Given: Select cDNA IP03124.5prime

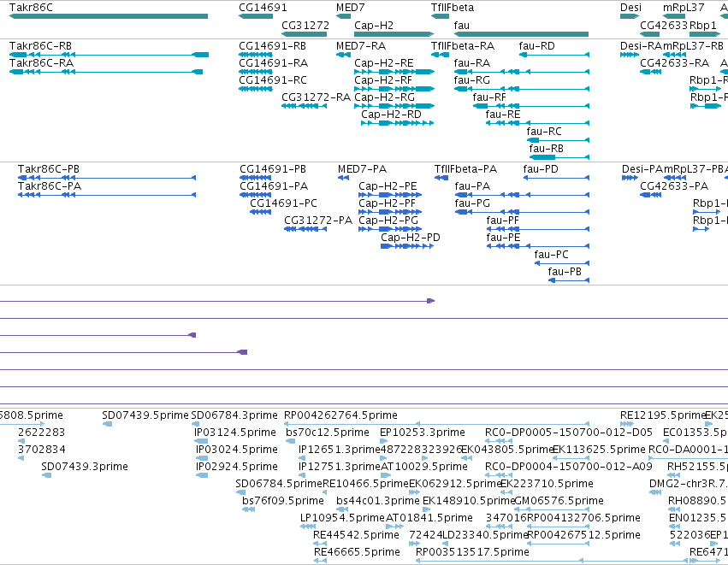Looking at the screenshot, I should 235,433.
